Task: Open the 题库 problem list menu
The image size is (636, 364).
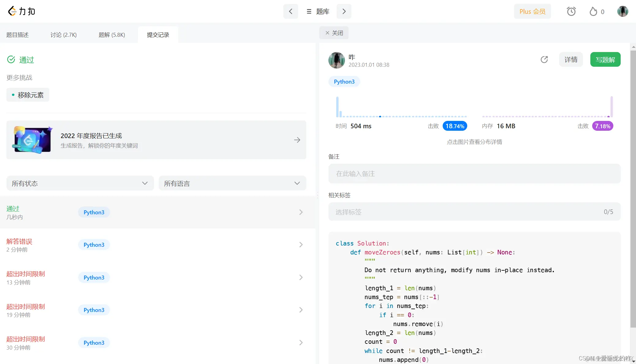Action: coord(318,11)
